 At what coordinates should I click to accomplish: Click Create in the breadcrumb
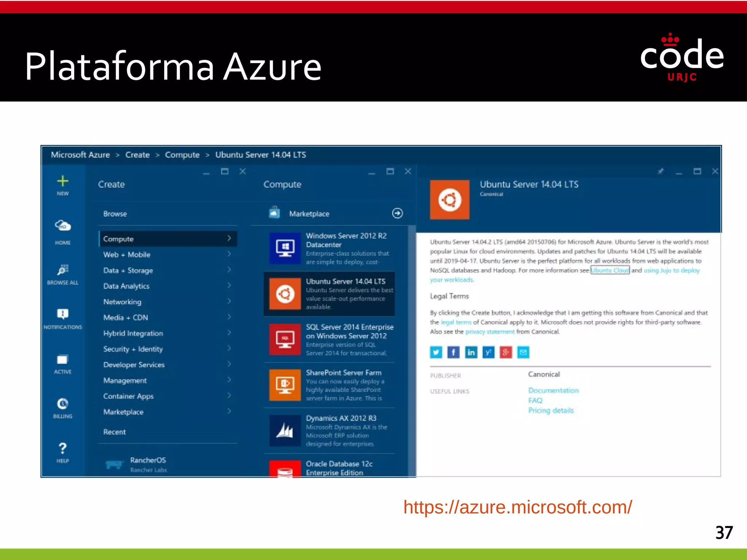click(x=138, y=155)
